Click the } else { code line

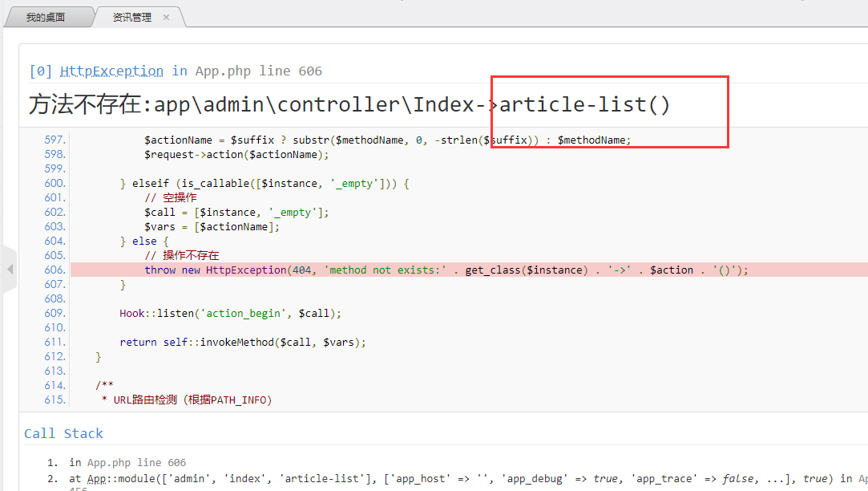tap(144, 241)
